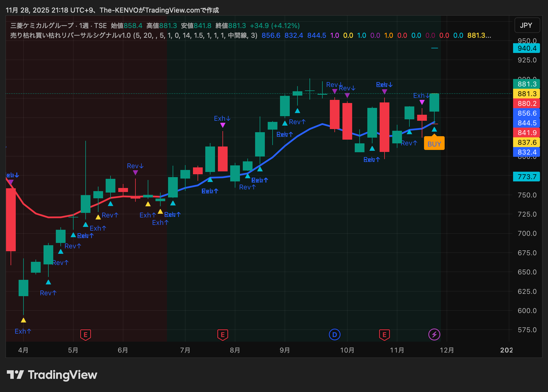Click the magenta triangle under Exh↓ near 8月

(223, 125)
